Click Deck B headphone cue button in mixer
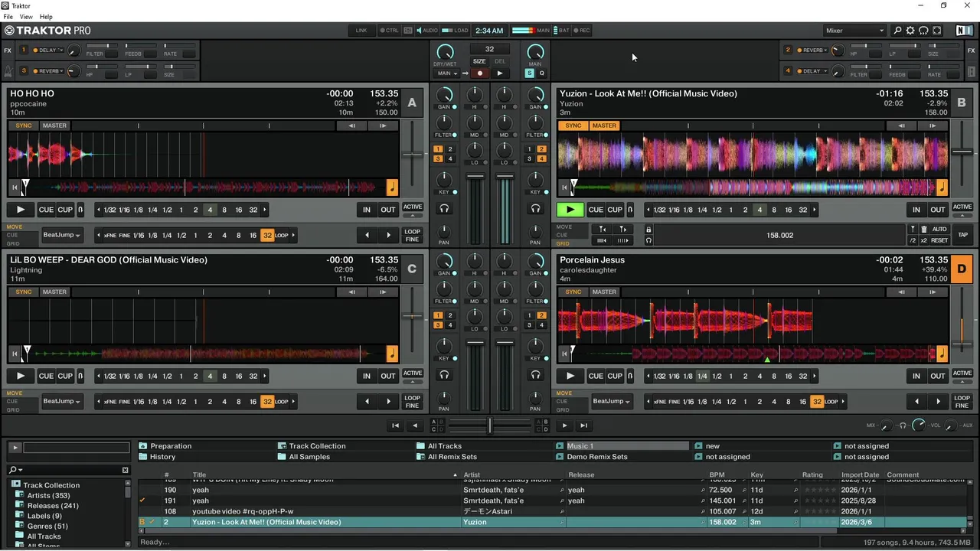The height and width of the screenshot is (551, 980). 535,208
